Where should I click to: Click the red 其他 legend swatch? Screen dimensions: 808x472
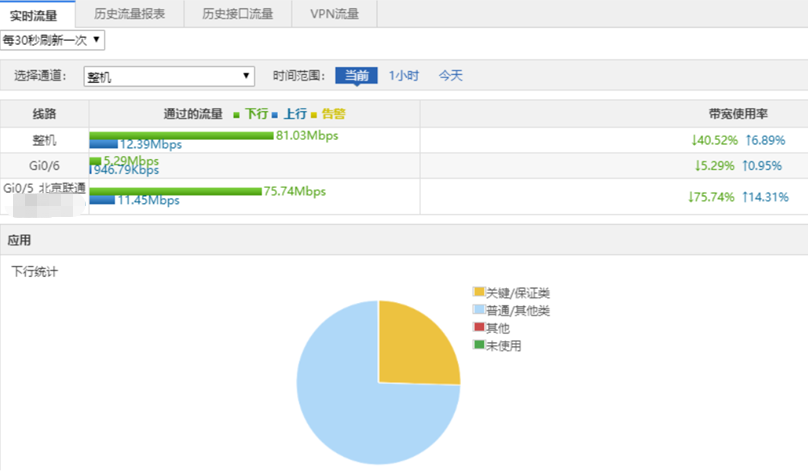coord(477,328)
